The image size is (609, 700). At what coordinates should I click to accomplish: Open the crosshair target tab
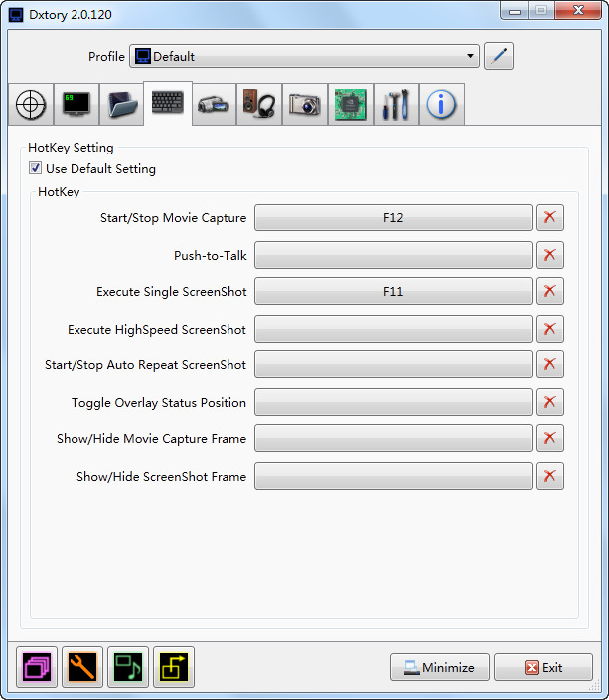(x=31, y=105)
